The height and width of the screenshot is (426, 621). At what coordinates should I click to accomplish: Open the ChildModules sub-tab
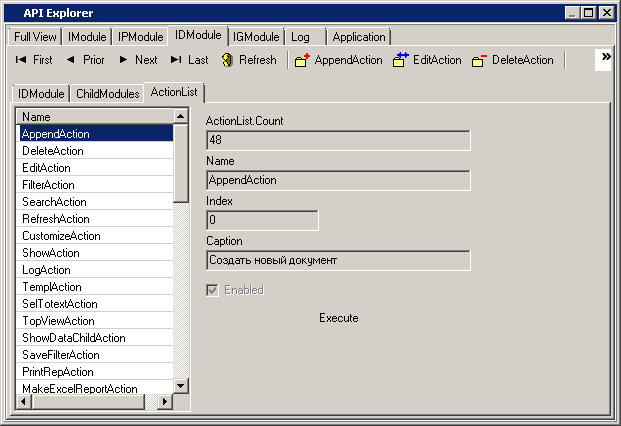(x=108, y=93)
